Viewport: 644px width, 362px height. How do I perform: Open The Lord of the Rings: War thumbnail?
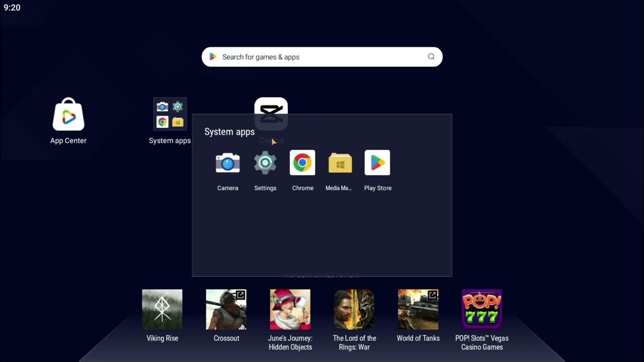point(354,309)
